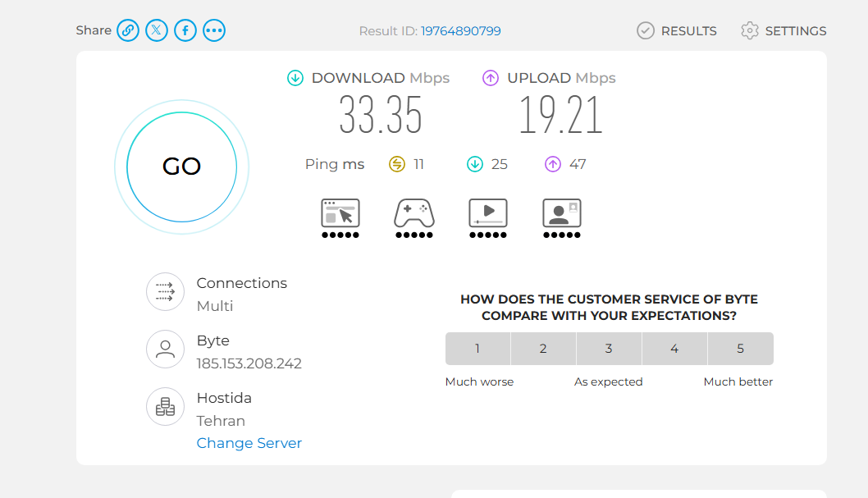
Task: Click the Byte provider user icon
Action: point(165,350)
